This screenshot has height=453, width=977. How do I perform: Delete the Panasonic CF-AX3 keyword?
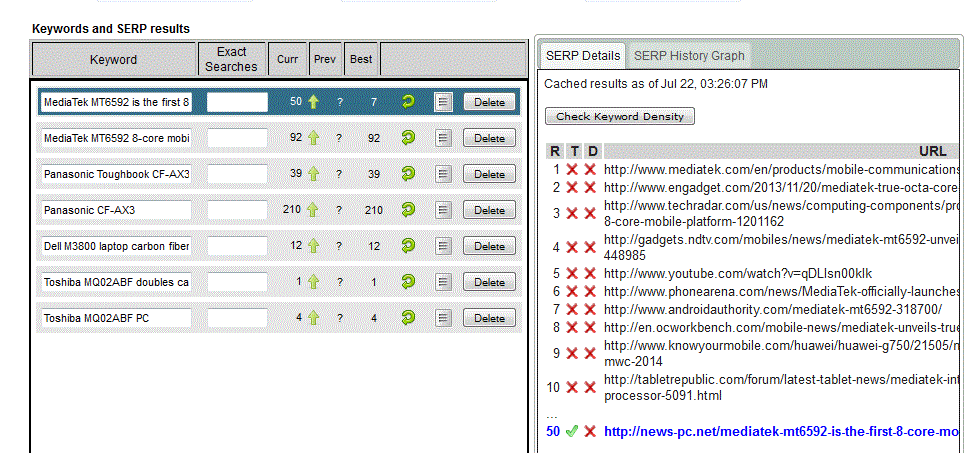[x=489, y=211]
